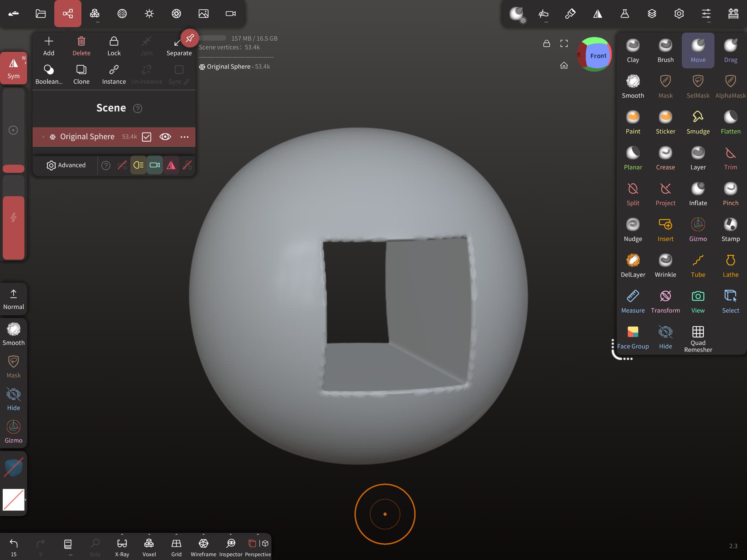Expand the Advanced scene settings
Viewport: 747px width, 560px height.
pyautogui.click(x=66, y=165)
